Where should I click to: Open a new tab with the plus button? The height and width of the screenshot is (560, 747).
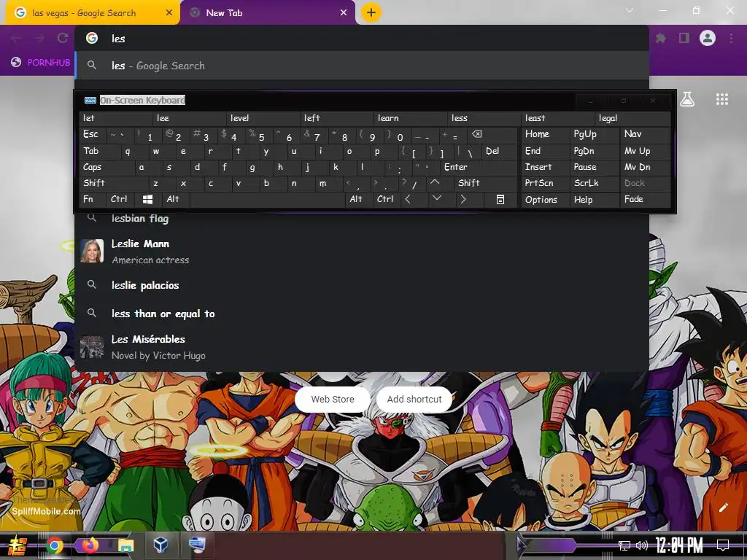coord(371,12)
